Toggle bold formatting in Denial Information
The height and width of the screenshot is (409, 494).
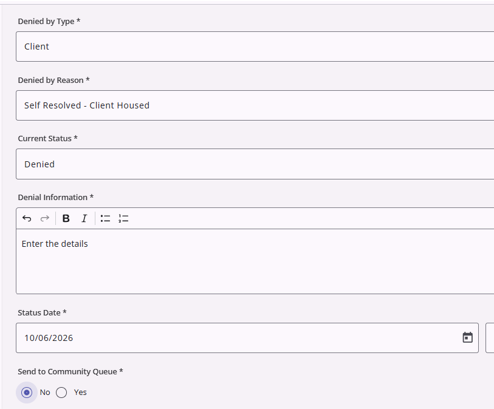click(66, 218)
